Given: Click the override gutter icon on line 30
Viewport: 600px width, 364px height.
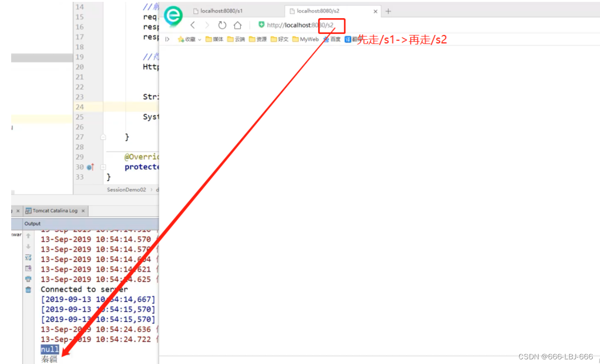Looking at the screenshot, I should pos(90,167).
